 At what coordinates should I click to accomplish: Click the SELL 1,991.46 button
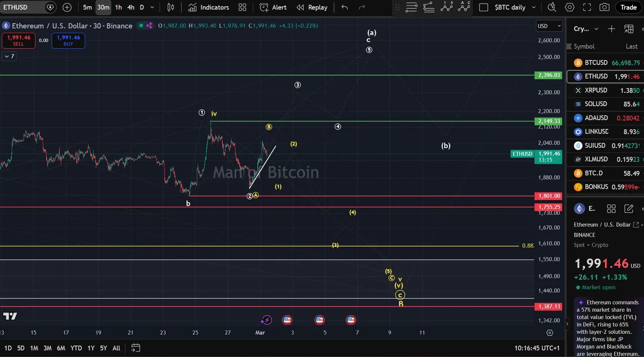(18, 41)
